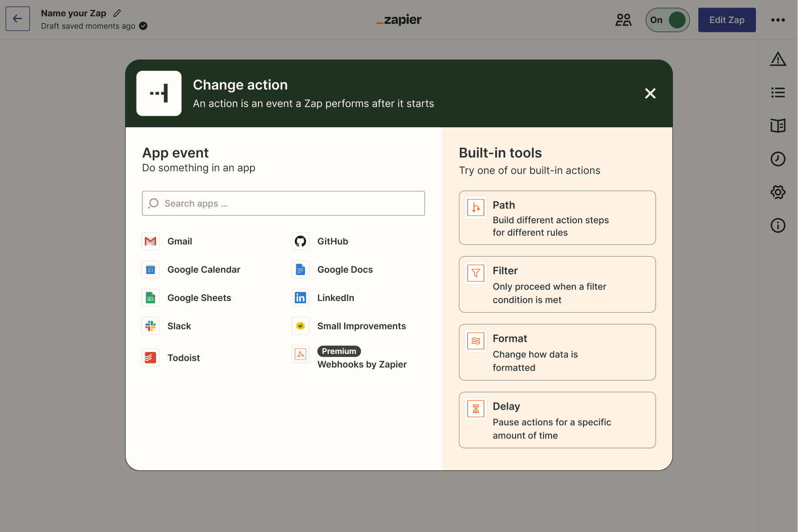The image size is (798, 532).
Task: Choose the Path built-in tool
Action: [557, 218]
